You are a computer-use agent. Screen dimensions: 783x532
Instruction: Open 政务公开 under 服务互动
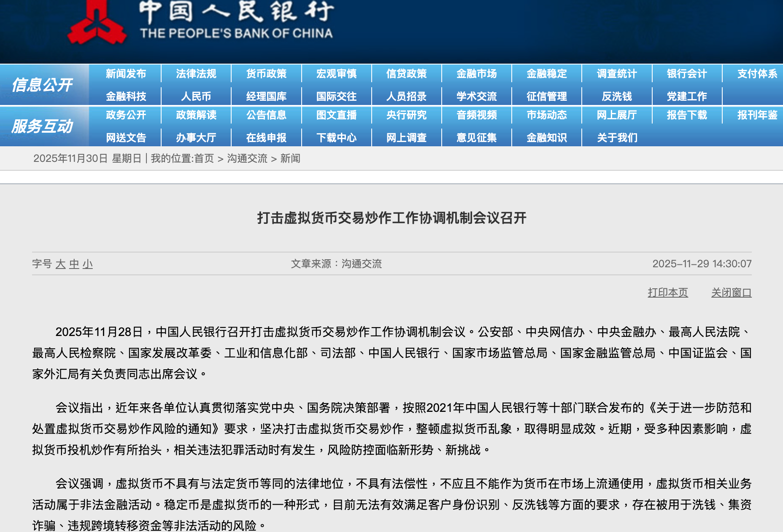(126, 115)
